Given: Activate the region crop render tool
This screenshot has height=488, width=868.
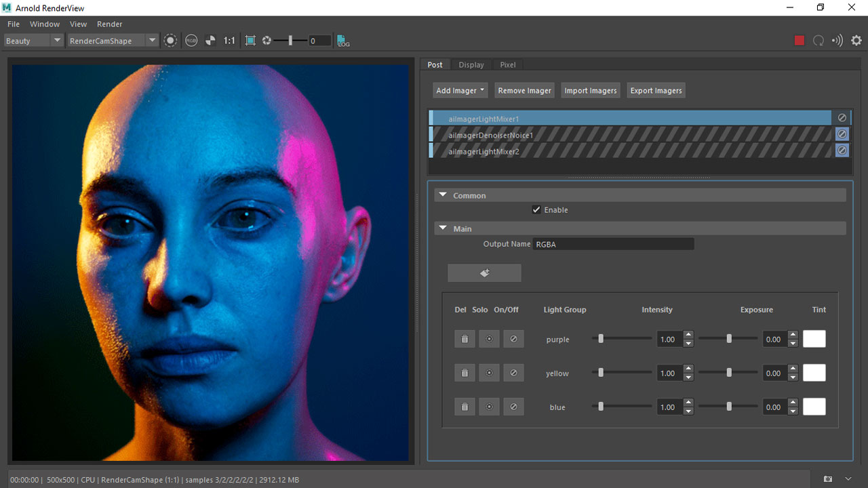Looking at the screenshot, I should pyautogui.click(x=250, y=41).
